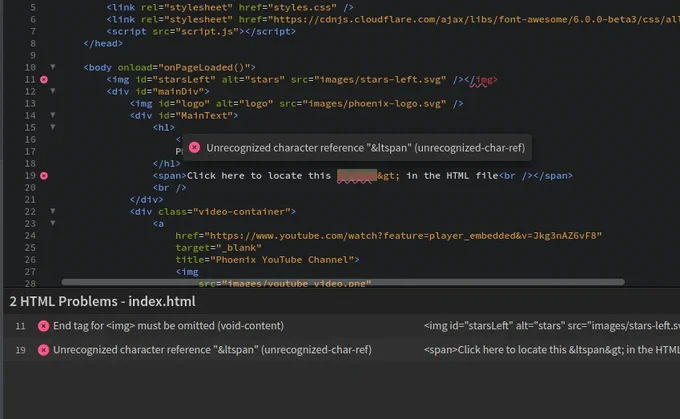Click line number 19 in the gutter
The width and height of the screenshot is (680, 419).
coord(29,176)
